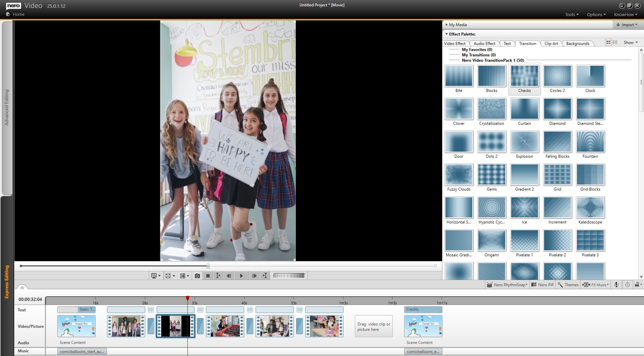Switch to the Text tab
The height and width of the screenshot is (356, 644).
pyautogui.click(x=507, y=44)
